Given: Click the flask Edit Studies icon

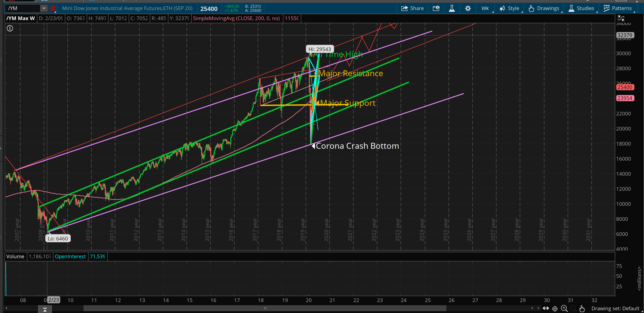Looking at the screenshot, I should tap(451, 8).
